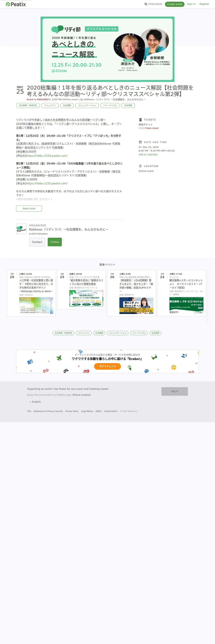Click the Location pin icon
215x644 pixels.
pyautogui.click(x=140, y=166)
